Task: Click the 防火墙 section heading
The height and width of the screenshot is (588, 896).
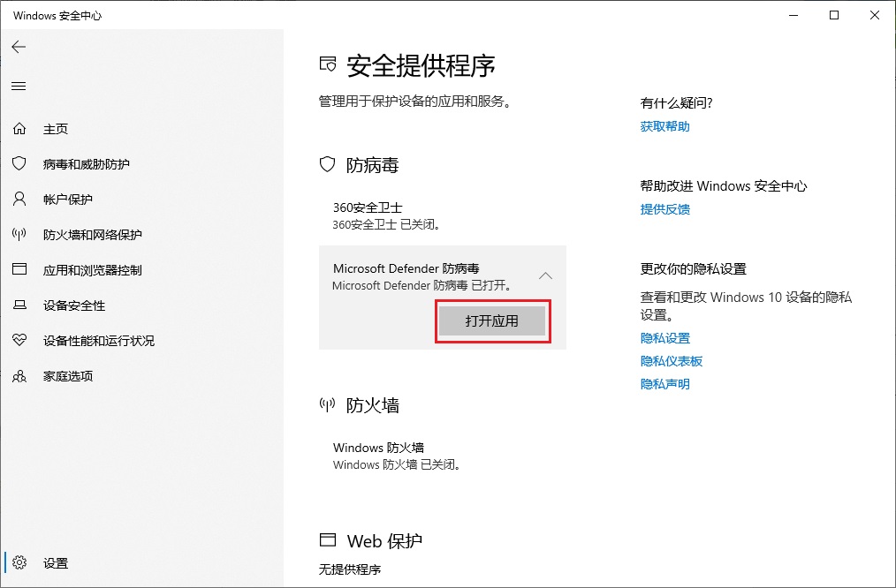Action: point(372,406)
